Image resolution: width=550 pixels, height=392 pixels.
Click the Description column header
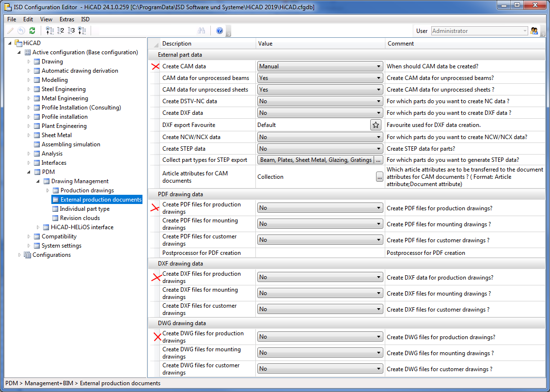[x=177, y=44]
